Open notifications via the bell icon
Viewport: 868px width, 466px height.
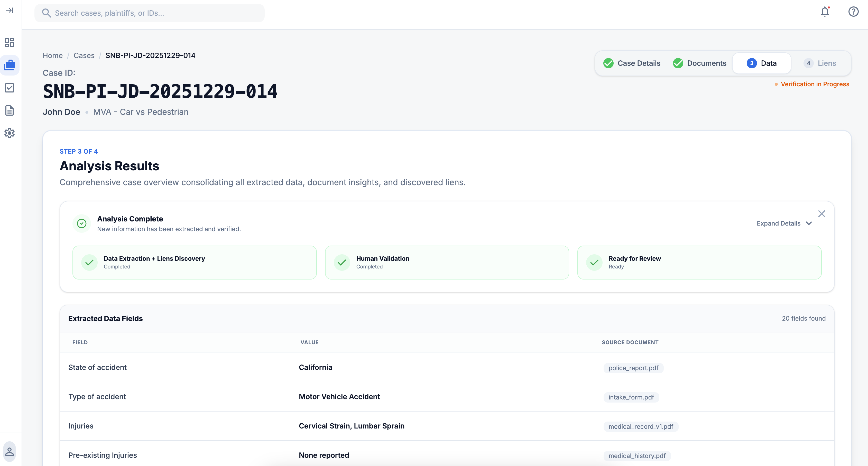[x=825, y=12]
